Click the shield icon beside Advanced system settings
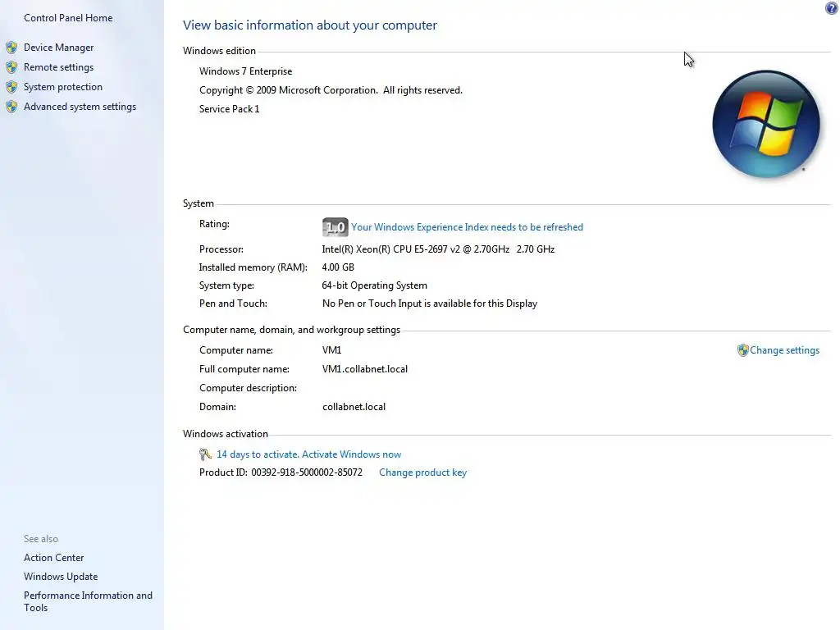Viewport: 840px width, 630px height. tap(11, 107)
